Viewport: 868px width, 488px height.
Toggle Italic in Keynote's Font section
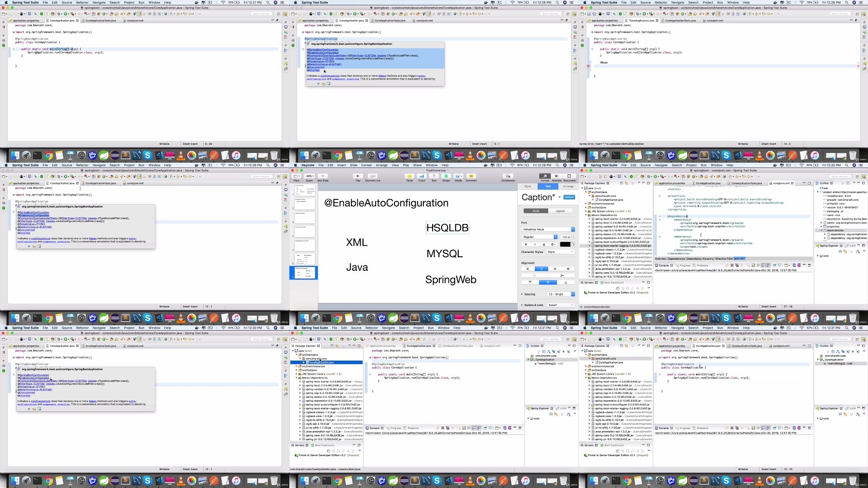tap(535, 244)
